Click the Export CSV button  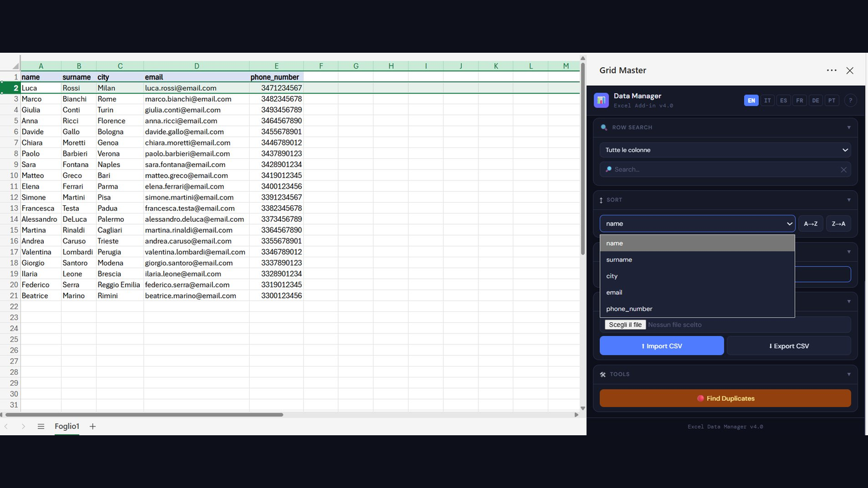point(789,346)
